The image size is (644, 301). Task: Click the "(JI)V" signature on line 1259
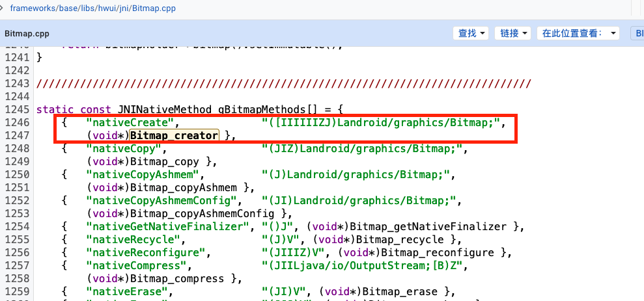click(284, 292)
